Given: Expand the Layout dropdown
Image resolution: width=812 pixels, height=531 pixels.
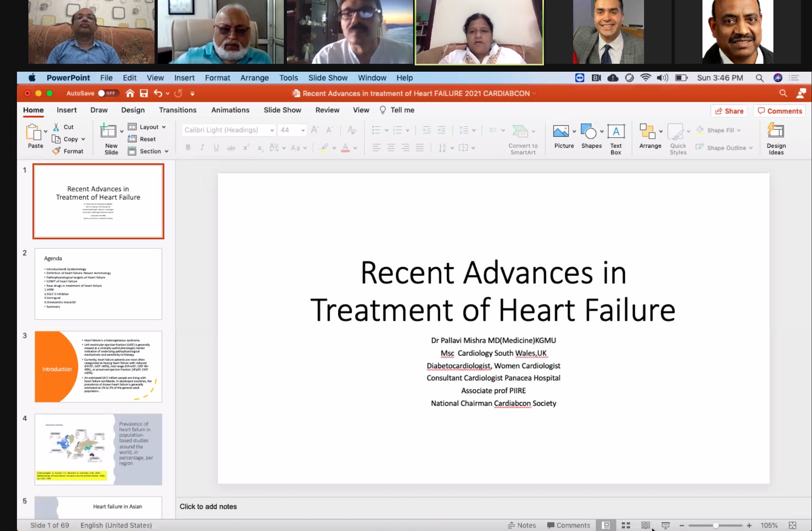Looking at the screenshot, I should tap(164, 127).
